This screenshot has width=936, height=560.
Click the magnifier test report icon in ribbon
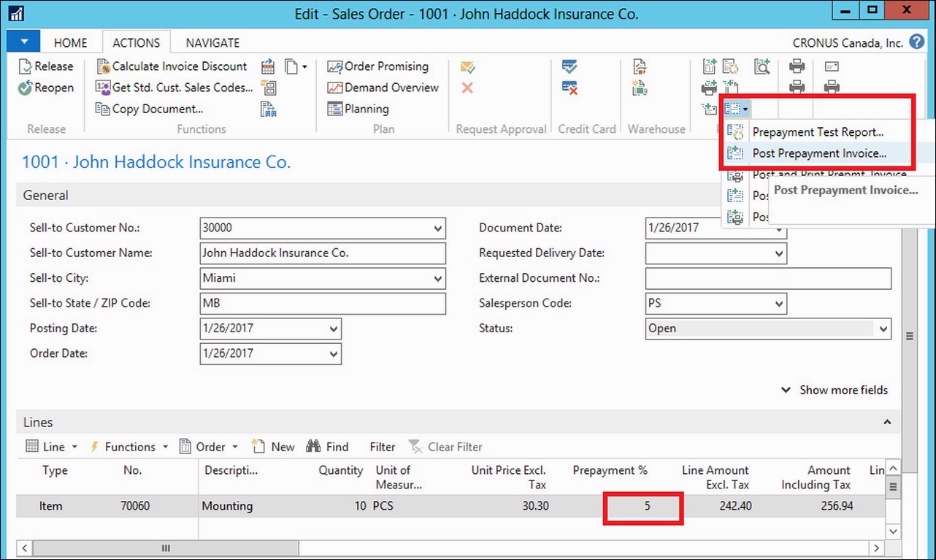[x=762, y=66]
